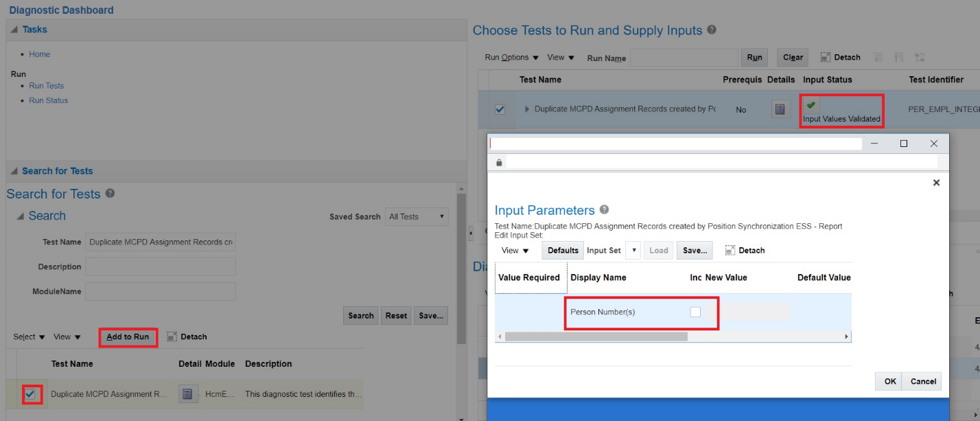Click Save... button in Input Parameters dialog

pyautogui.click(x=695, y=251)
